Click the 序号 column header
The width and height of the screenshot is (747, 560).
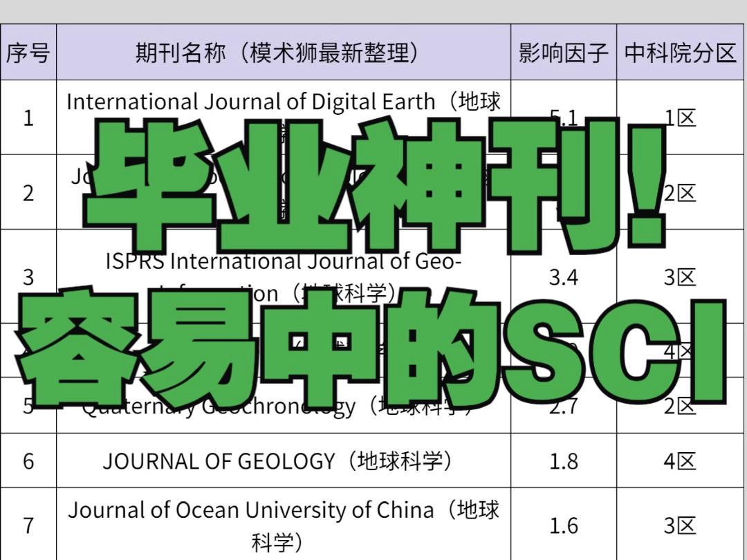28,53
